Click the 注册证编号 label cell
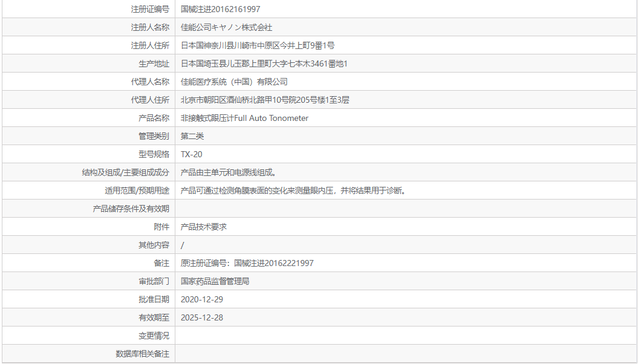Image resolution: width=638 pixels, height=364 pixels. [x=89, y=9]
